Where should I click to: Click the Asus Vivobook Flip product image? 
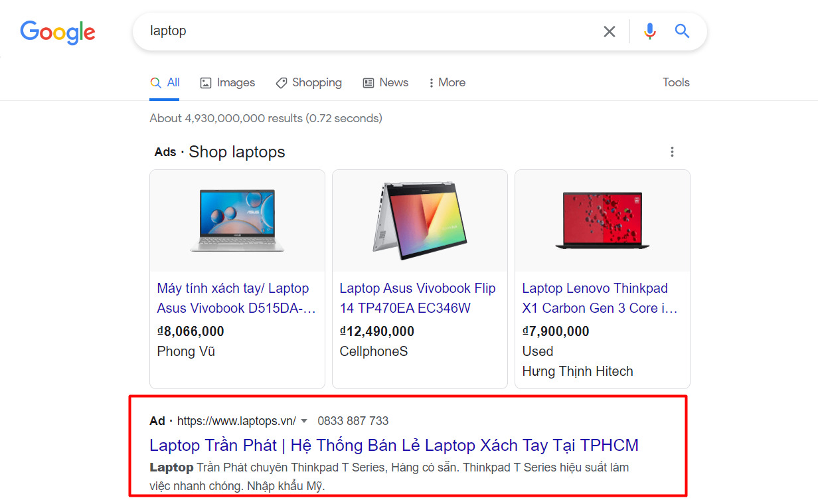[420, 220]
